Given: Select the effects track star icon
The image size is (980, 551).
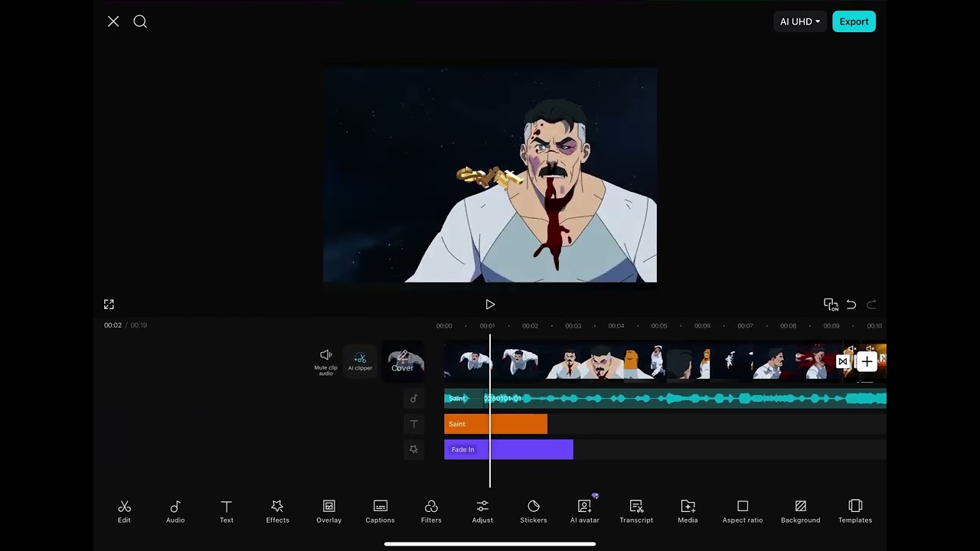Looking at the screenshot, I should pyautogui.click(x=413, y=449).
